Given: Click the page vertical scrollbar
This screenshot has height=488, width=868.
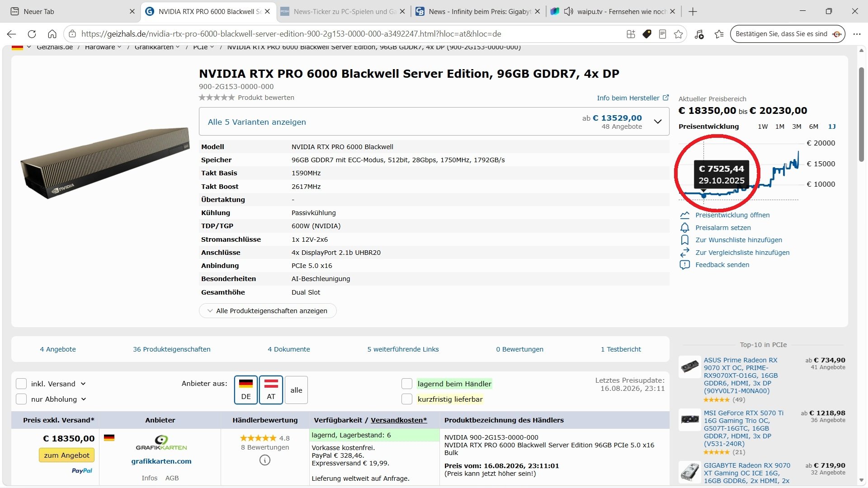Looking at the screenshot, I should [861, 114].
